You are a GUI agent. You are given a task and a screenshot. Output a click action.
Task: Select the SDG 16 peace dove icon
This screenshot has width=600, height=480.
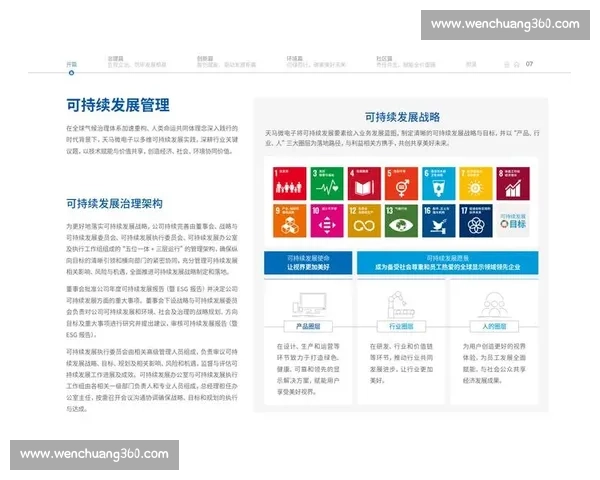coord(437,220)
